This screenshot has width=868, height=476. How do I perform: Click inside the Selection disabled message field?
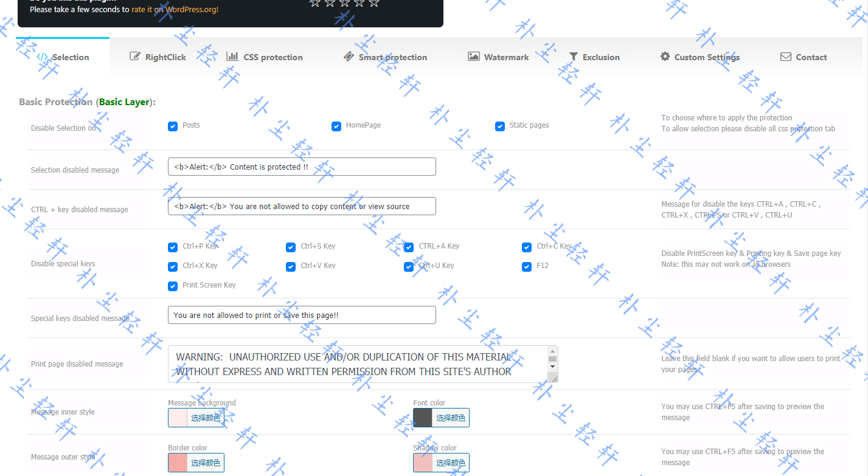(x=302, y=166)
